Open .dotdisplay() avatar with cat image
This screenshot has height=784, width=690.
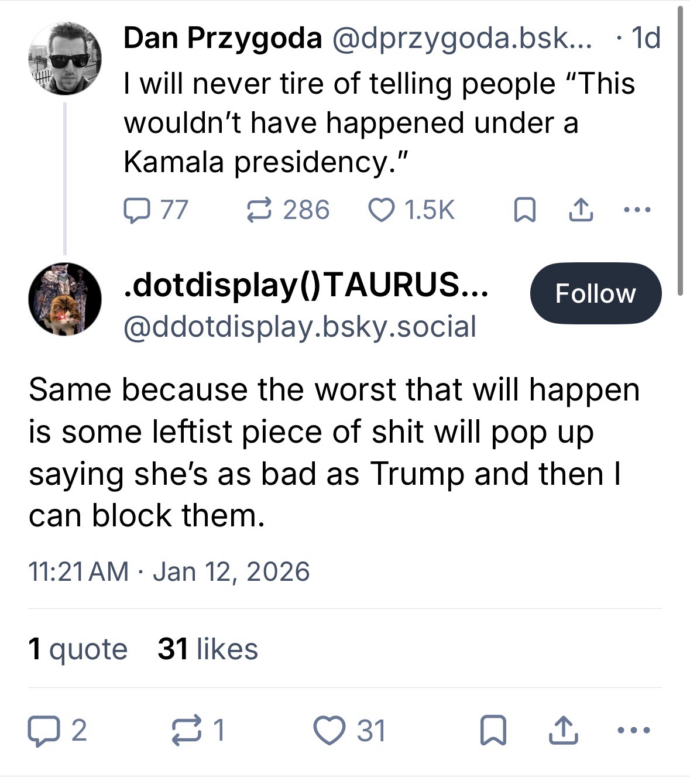pyautogui.click(x=65, y=299)
